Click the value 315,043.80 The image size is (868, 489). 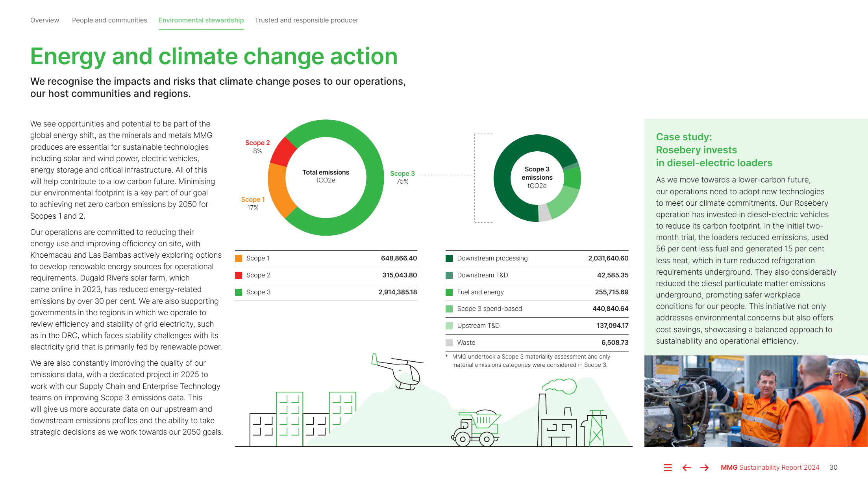(x=400, y=275)
